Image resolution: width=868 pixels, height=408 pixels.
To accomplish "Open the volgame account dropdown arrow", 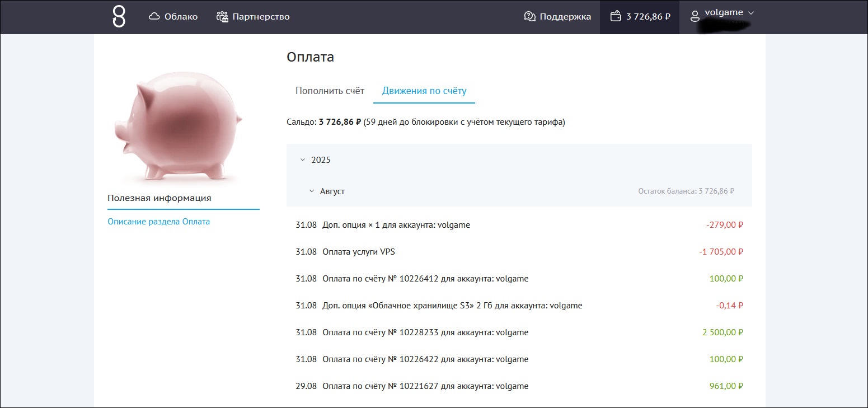I will (751, 13).
